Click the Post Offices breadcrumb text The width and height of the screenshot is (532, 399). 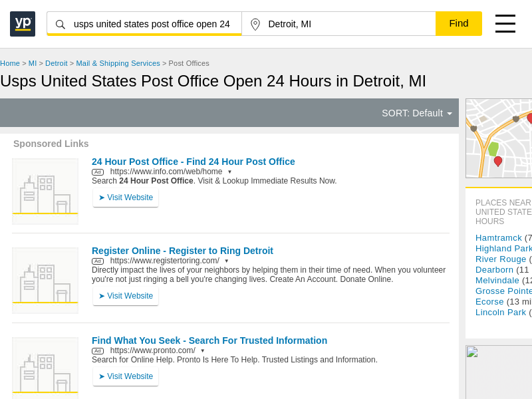189,63
